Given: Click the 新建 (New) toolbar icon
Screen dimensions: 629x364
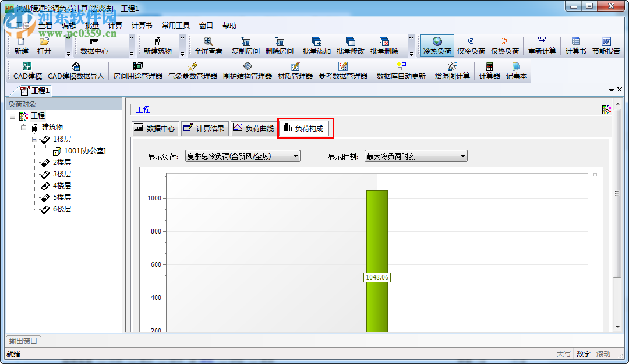Looking at the screenshot, I should tap(22, 46).
